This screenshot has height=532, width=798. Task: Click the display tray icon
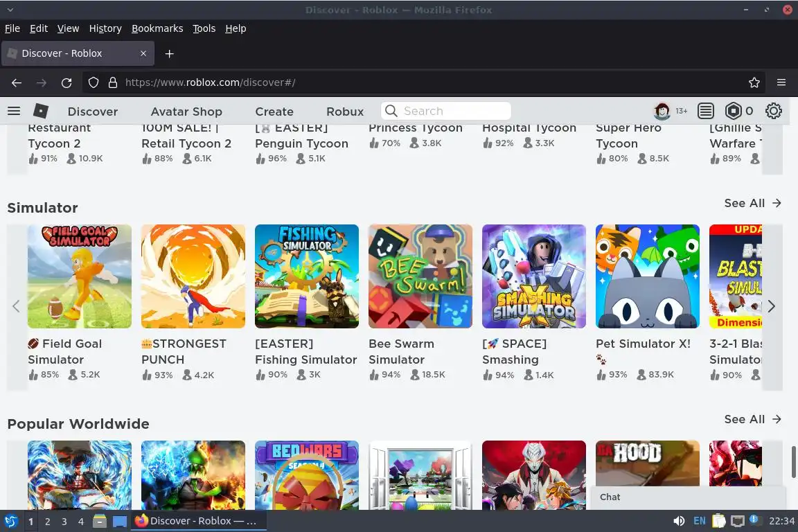[x=738, y=521]
